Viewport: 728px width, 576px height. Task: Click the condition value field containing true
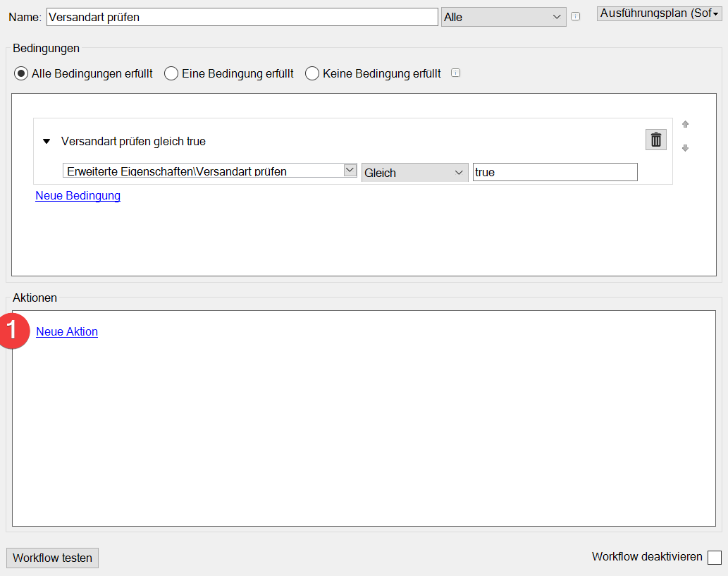pyautogui.click(x=555, y=172)
